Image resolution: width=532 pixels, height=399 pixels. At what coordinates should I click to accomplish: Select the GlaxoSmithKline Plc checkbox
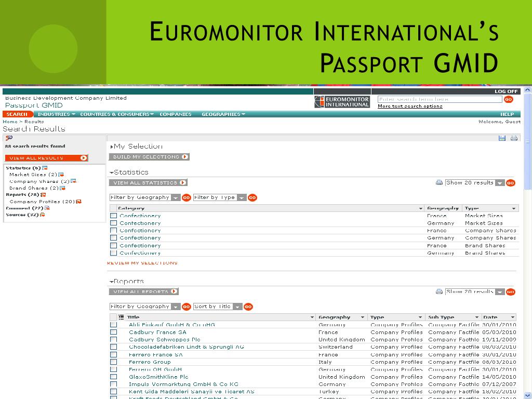click(113, 377)
